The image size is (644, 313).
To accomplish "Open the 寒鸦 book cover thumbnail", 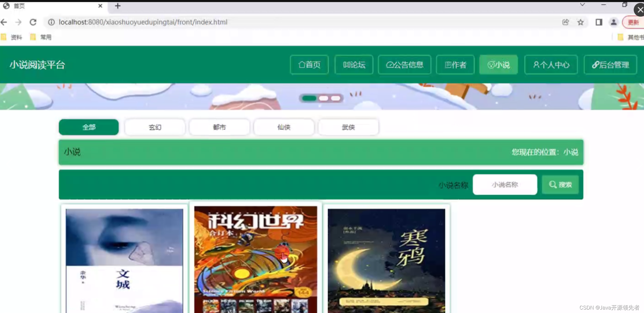I will click(386, 260).
